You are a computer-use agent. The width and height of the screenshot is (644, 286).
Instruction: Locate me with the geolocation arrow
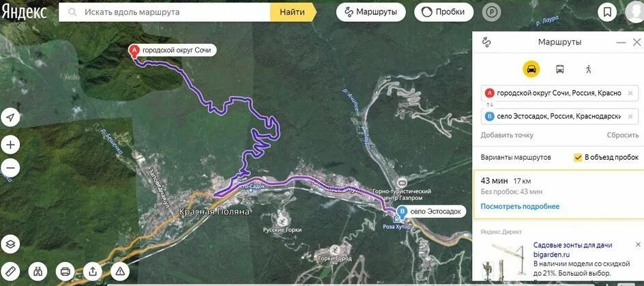click(x=11, y=118)
